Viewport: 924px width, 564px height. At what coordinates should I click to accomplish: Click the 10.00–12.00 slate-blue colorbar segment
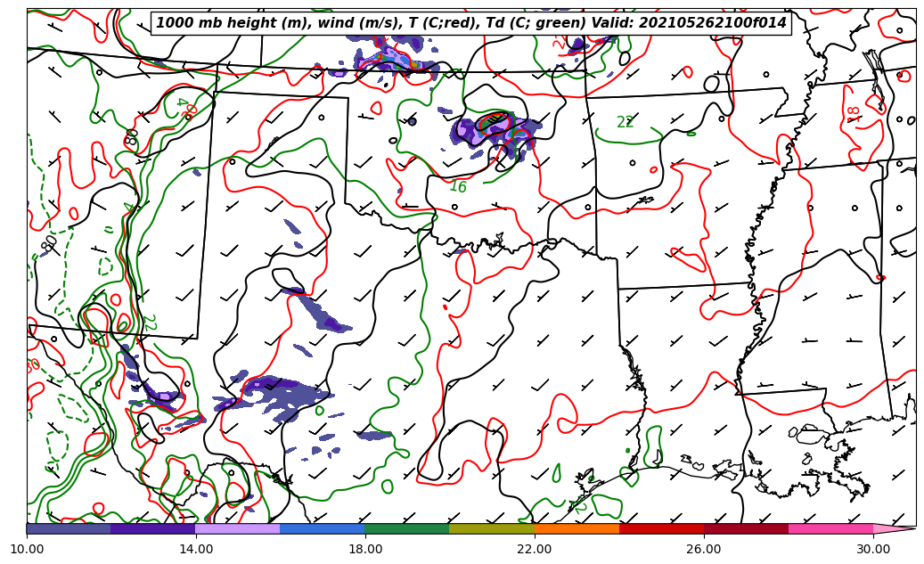pos(69,528)
